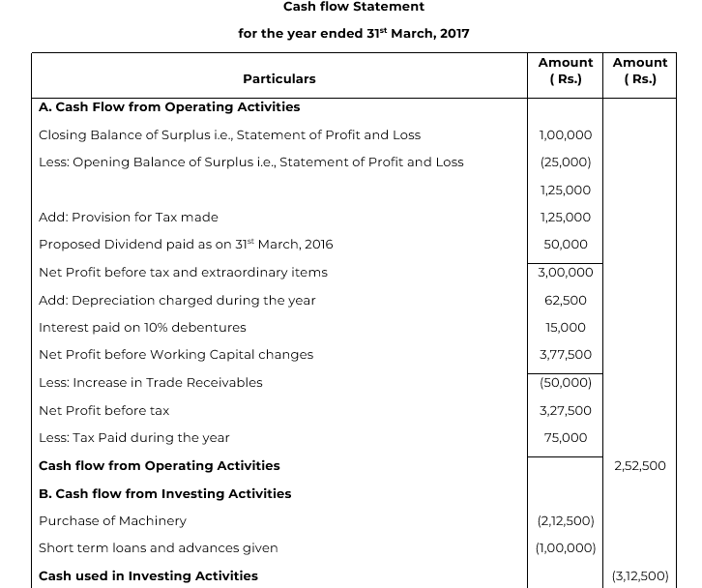Click the first Amount (Rs.) column header

[x=566, y=71]
